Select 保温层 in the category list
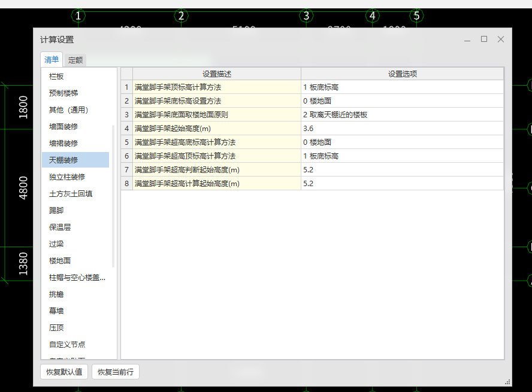Image resolution: width=532 pixels, height=392 pixels. [x=75, y=227]
